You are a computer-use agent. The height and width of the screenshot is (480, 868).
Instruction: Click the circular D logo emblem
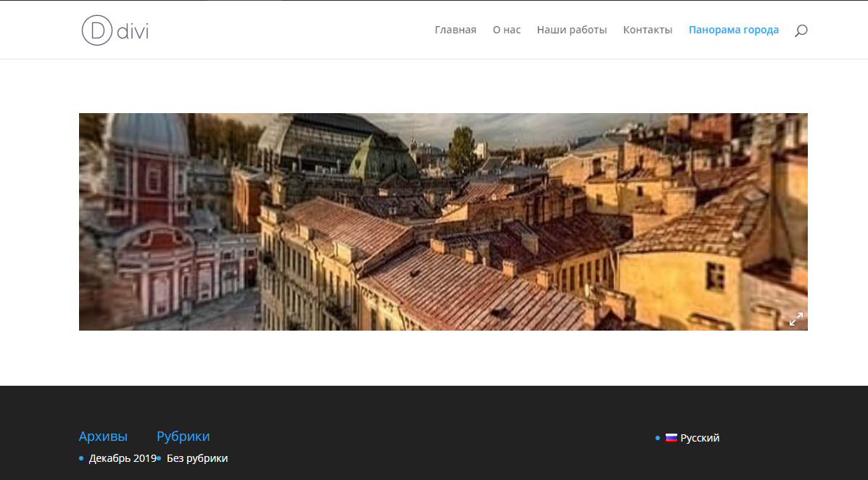(96, 30)
